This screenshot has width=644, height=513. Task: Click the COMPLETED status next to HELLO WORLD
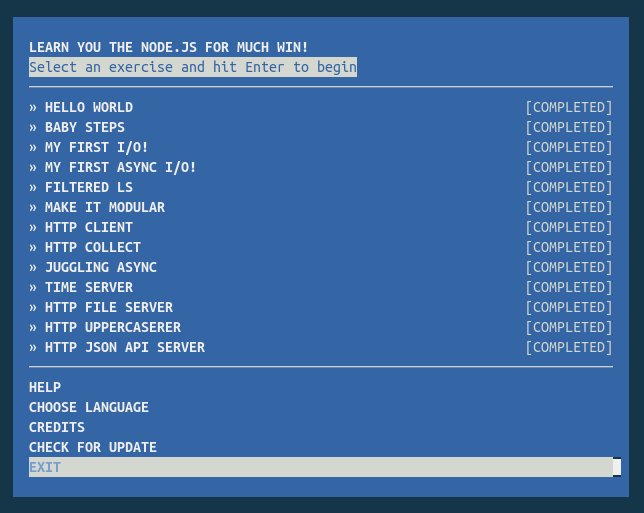coord(569,107)
